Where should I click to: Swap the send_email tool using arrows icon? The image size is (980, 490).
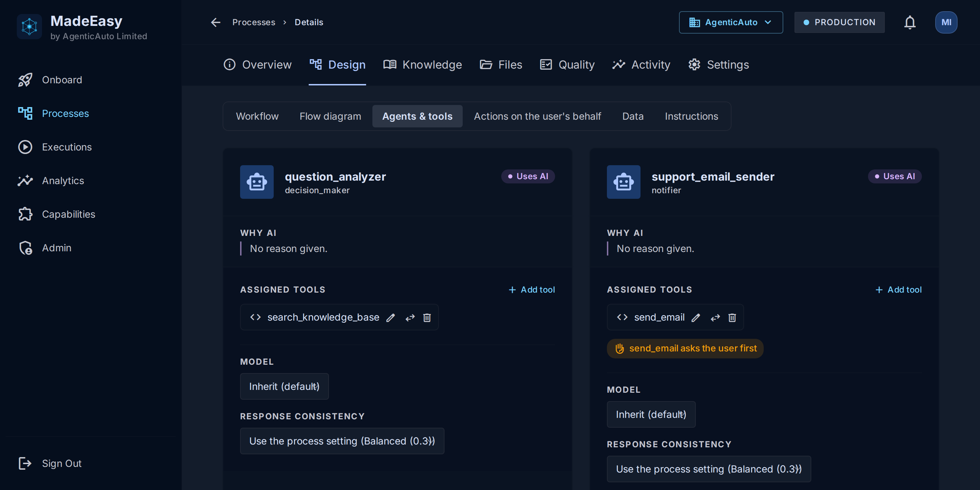(715, 317)
